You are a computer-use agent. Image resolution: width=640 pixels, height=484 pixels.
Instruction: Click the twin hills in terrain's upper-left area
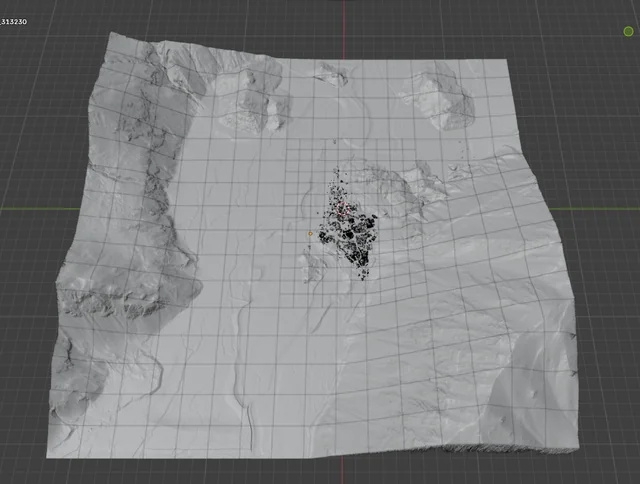point(250,107)
